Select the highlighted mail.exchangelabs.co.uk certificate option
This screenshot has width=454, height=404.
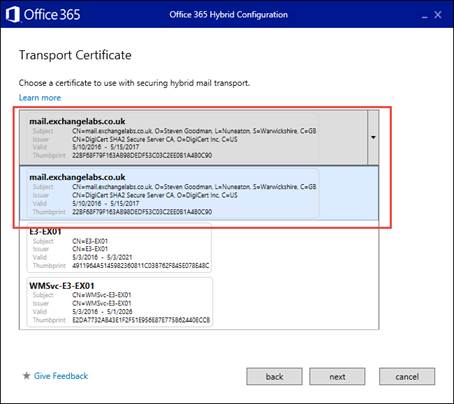coord(199,193)
